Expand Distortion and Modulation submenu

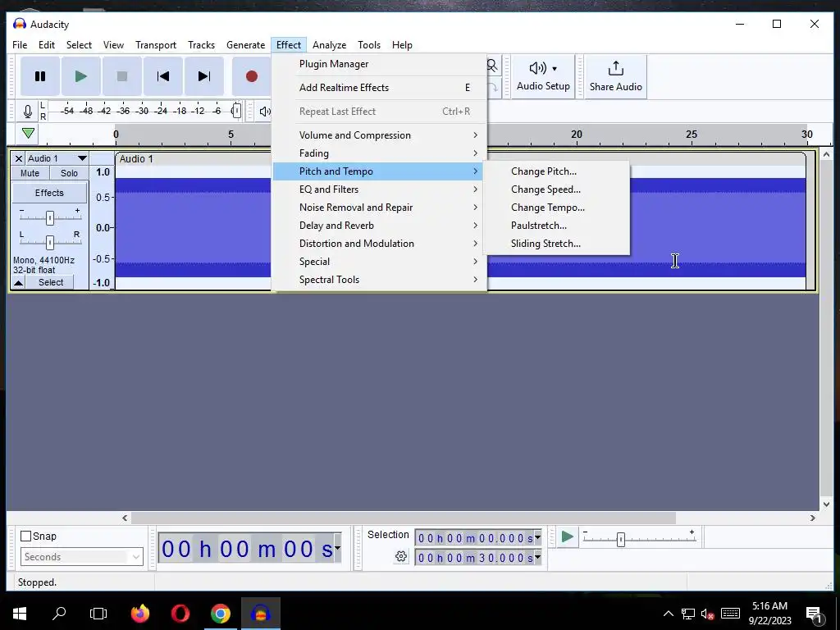379,243
